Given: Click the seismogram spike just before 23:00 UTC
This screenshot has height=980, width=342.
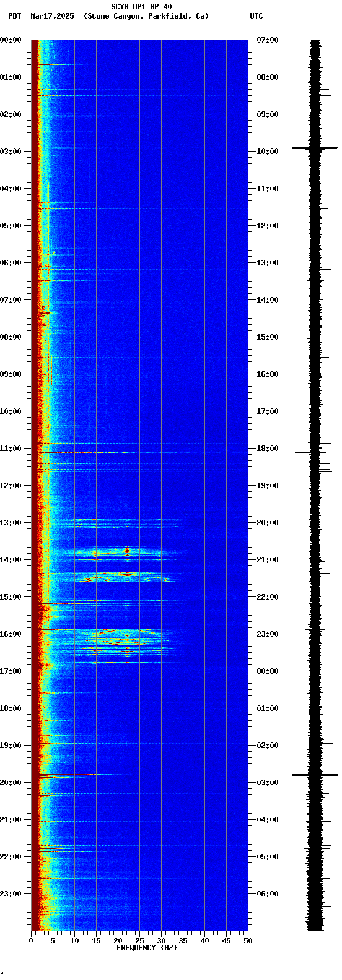Looking at the screenshot, I should [x=315, y=629].
